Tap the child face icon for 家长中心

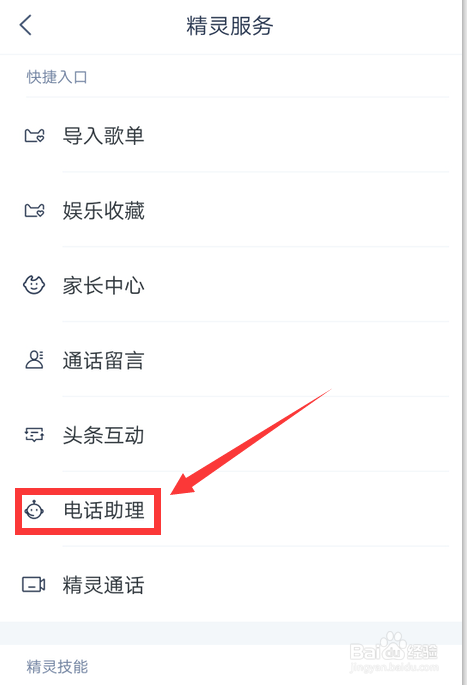[x=34, y=285]
